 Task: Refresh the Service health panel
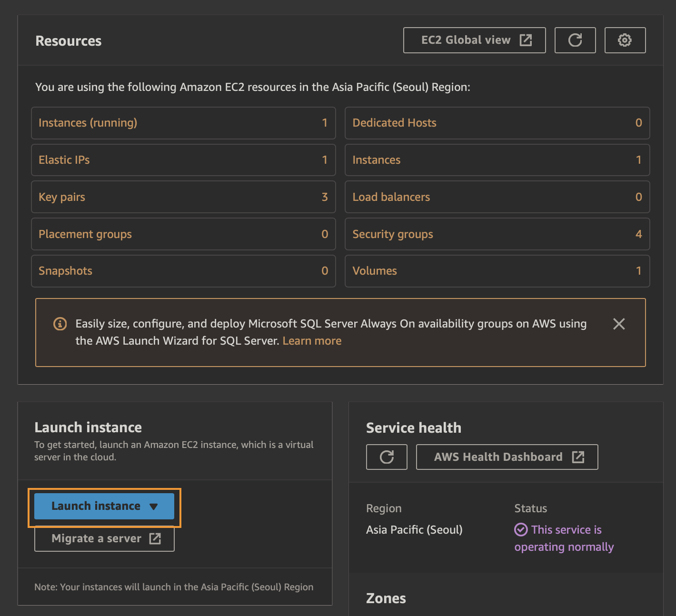pos(387,457)
